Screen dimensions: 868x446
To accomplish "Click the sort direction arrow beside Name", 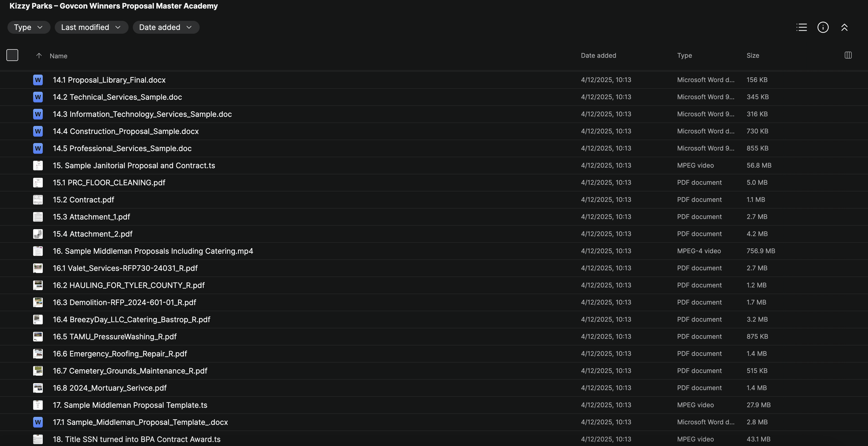I will point(39,56).
